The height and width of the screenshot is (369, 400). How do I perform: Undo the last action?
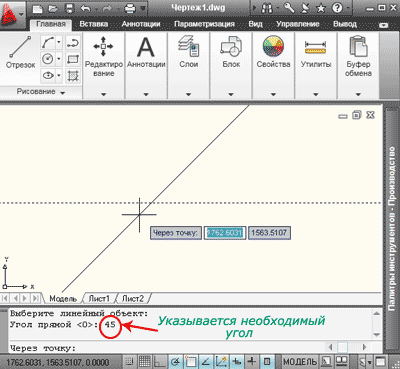[85, 8]
